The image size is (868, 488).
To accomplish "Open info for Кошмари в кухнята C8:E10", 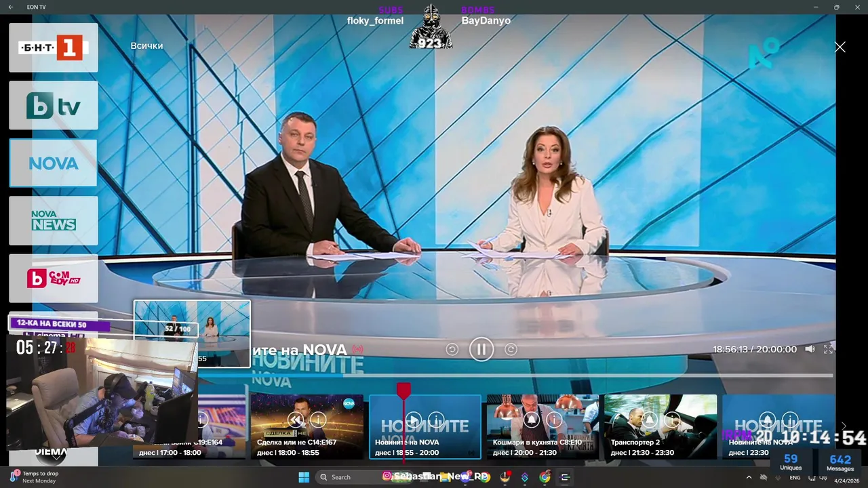I will (x=554, y=420).
